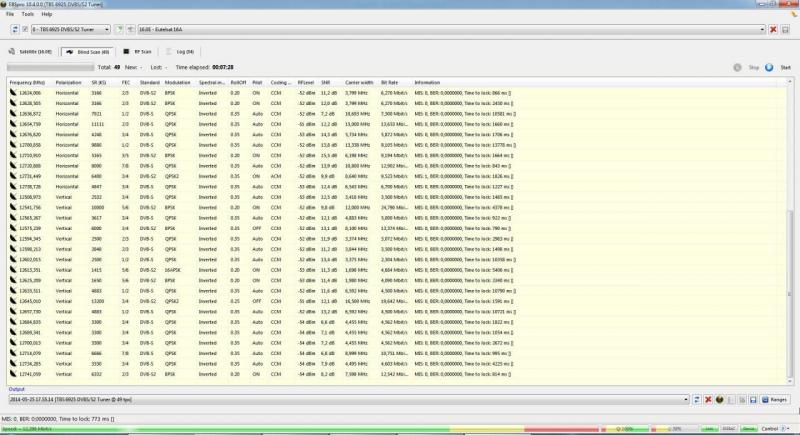
Task: Open the Help menu
Action: pos(46,14)
